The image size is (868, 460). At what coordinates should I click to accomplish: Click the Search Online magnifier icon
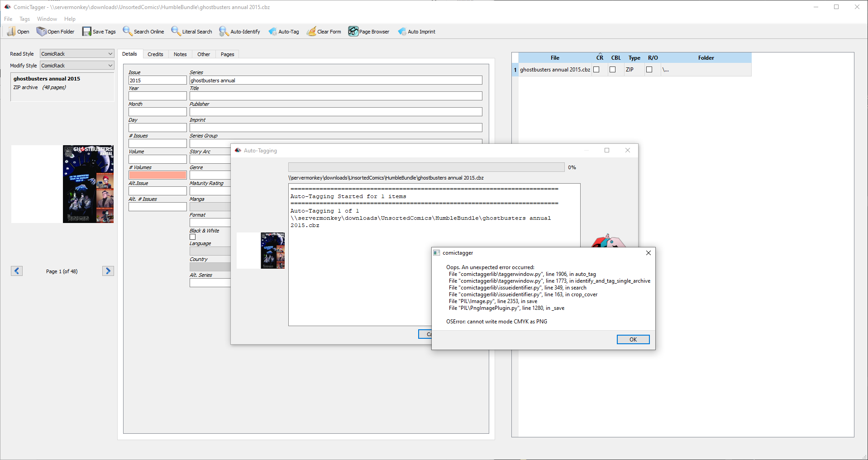[128, 31]
